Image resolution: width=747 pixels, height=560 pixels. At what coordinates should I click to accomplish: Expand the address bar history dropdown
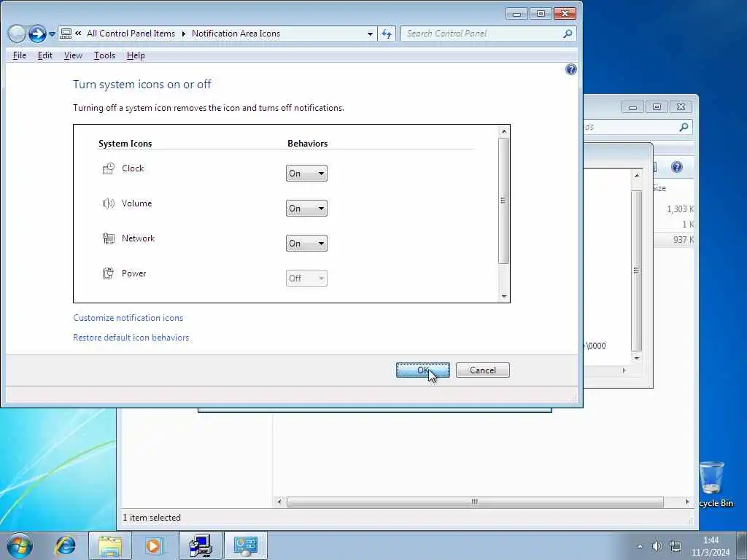pos(370,34)
